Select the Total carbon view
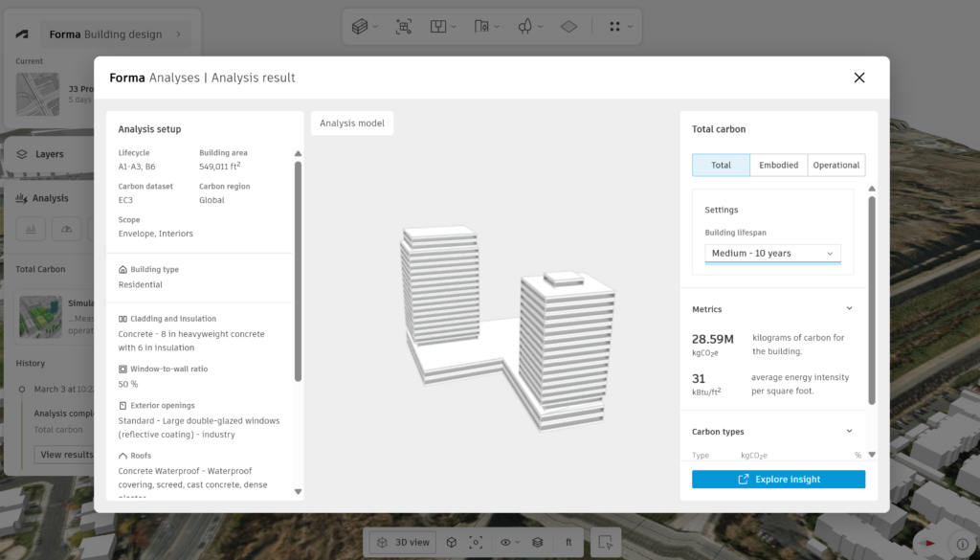 [x=721, y=166]
